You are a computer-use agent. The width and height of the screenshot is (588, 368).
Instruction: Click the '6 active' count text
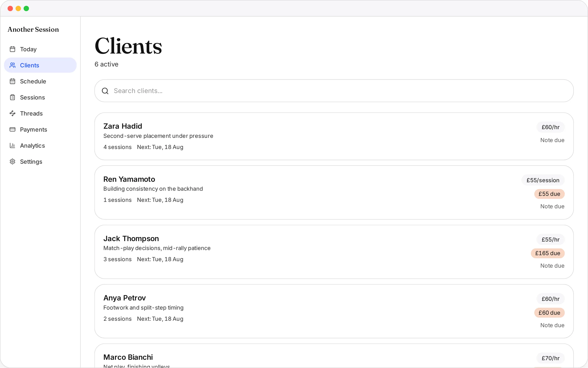(106, 64)
